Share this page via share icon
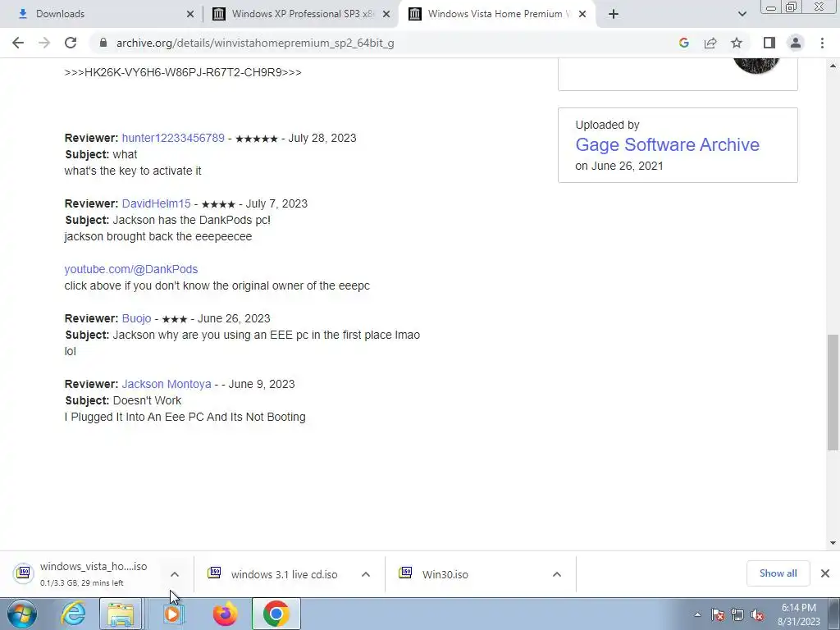The height and width of the screenshot is (630, 840). point(710,43)
